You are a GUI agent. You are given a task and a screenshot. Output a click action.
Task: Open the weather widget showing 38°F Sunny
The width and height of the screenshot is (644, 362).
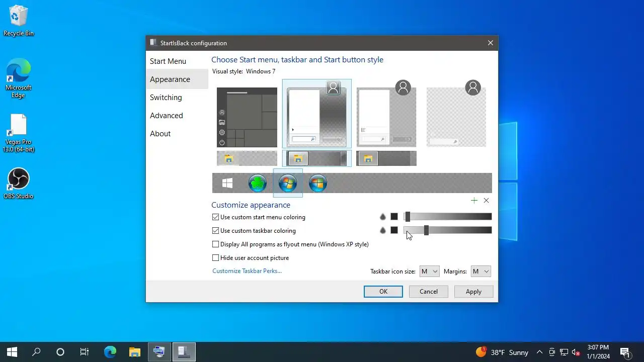tap(502, 352)
